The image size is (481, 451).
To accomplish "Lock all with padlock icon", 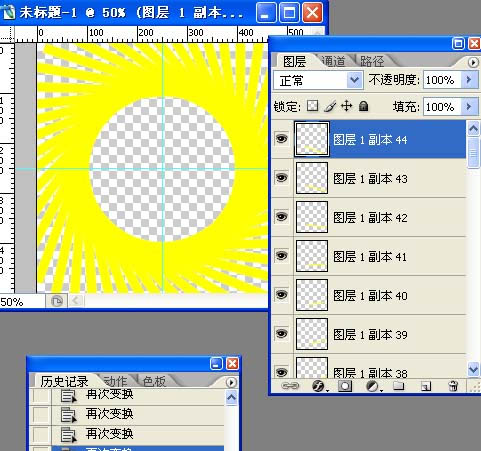I will click(364, 106).
